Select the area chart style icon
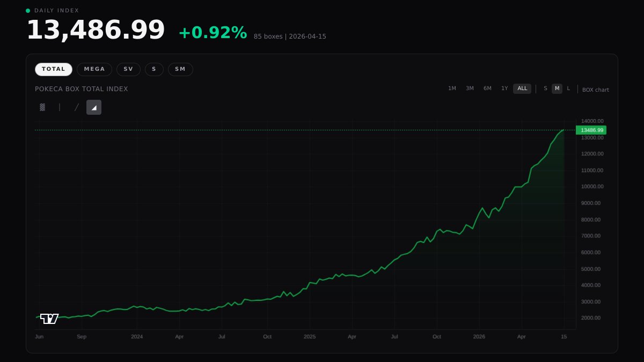Screen dimensions: 644x362 tap(94, 107)
